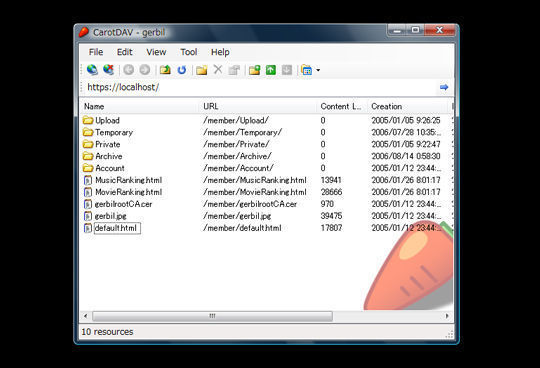Click the grayed Properties icon
Screen dimensions: 540x368
coord(234,70)
